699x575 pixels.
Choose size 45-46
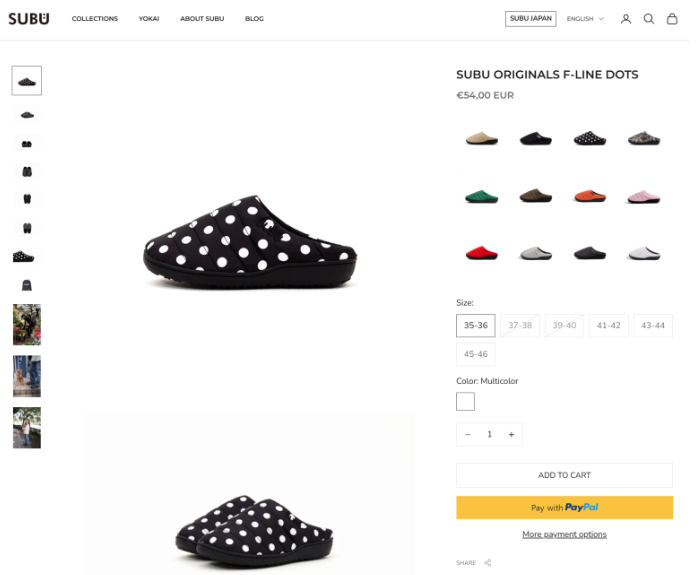click(476, 354)
